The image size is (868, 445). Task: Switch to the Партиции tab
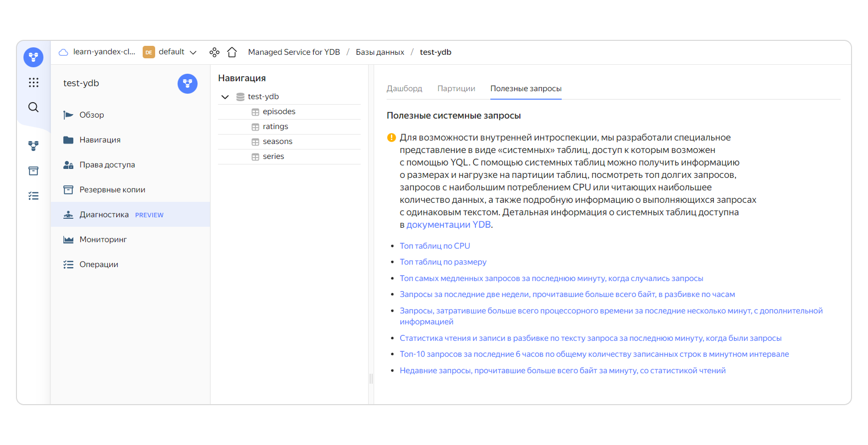tap(456, 89)
